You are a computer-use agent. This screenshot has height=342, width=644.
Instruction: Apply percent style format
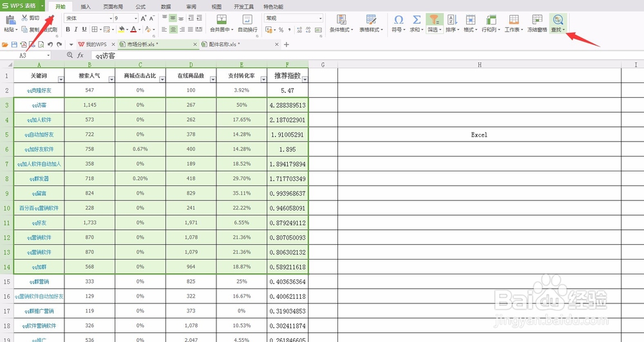click(281, 30)
